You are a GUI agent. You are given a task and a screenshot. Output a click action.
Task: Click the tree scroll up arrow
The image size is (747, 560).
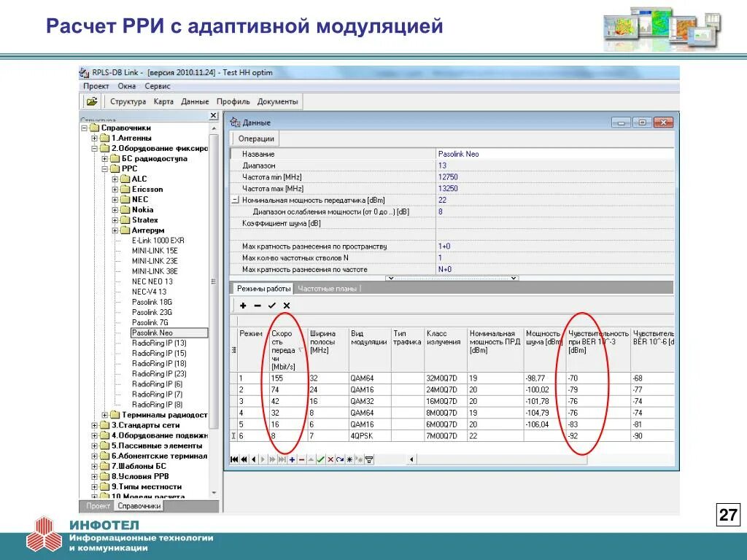click(214, 128)
